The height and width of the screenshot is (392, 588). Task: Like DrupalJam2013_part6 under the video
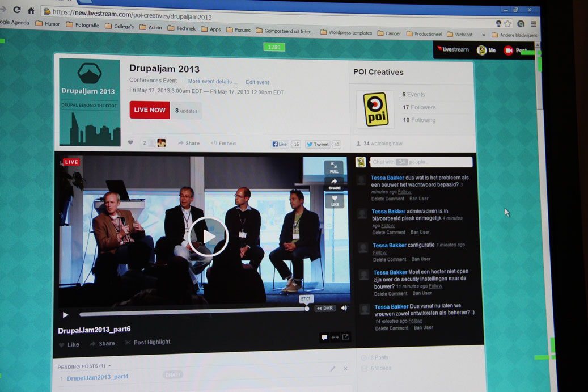coord(69,344)
